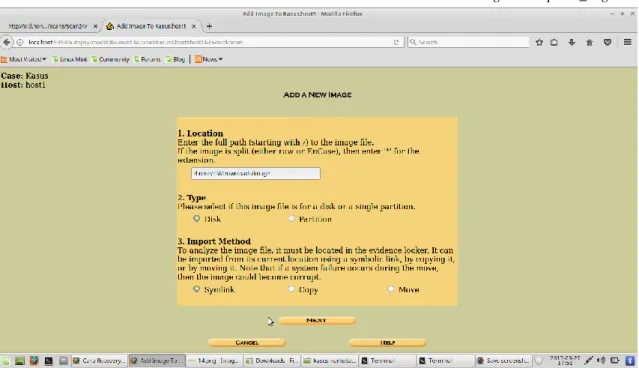Open a new tab with plus button
639x368 pixels.
[209, 26]
